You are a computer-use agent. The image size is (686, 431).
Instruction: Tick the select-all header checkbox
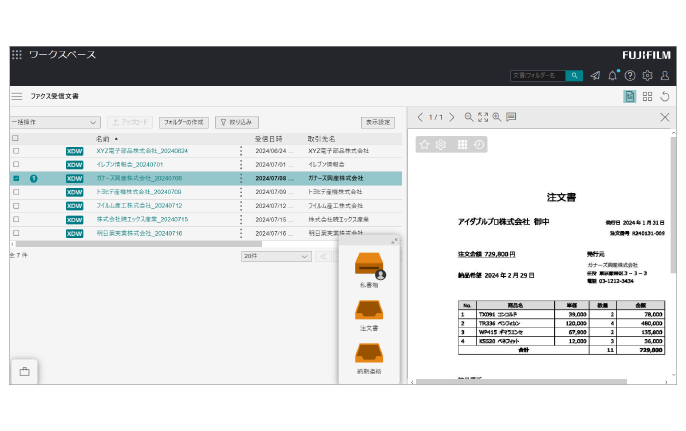tap(16, 138)
